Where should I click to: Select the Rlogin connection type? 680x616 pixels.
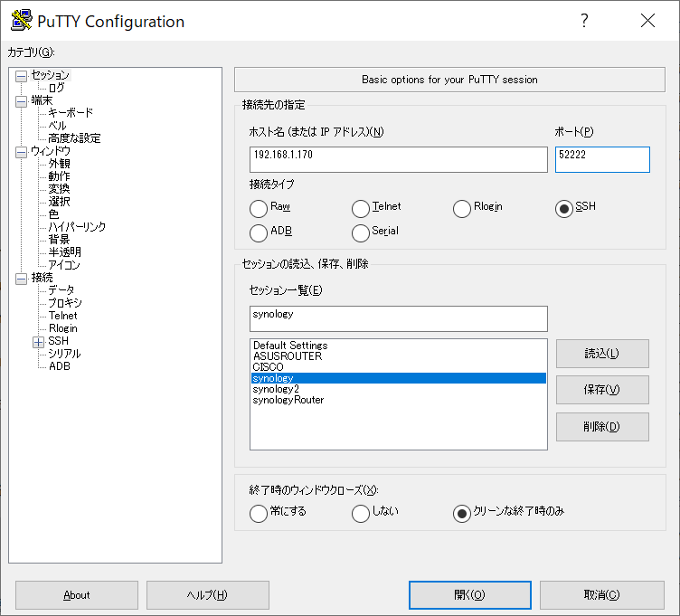point(462,209)
